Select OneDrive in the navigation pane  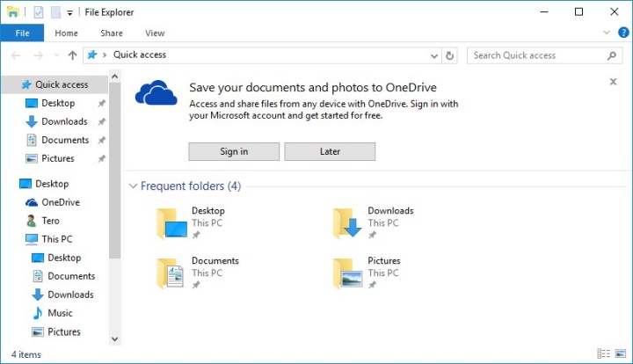click(x=60, y=202)
